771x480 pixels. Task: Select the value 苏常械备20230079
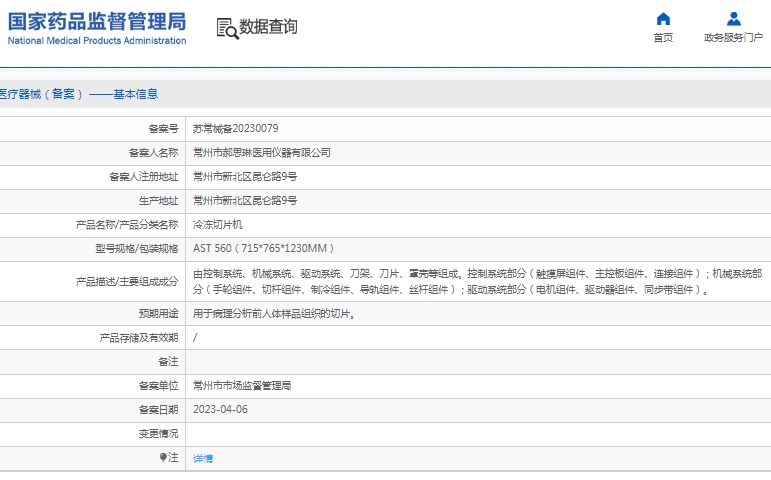pos(236,128)
